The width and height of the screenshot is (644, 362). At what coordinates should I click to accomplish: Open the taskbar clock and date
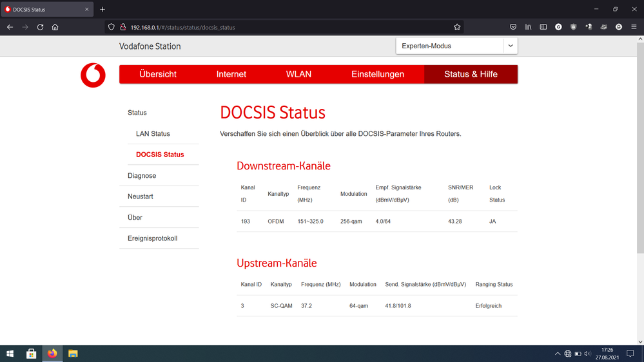point(607,354)
